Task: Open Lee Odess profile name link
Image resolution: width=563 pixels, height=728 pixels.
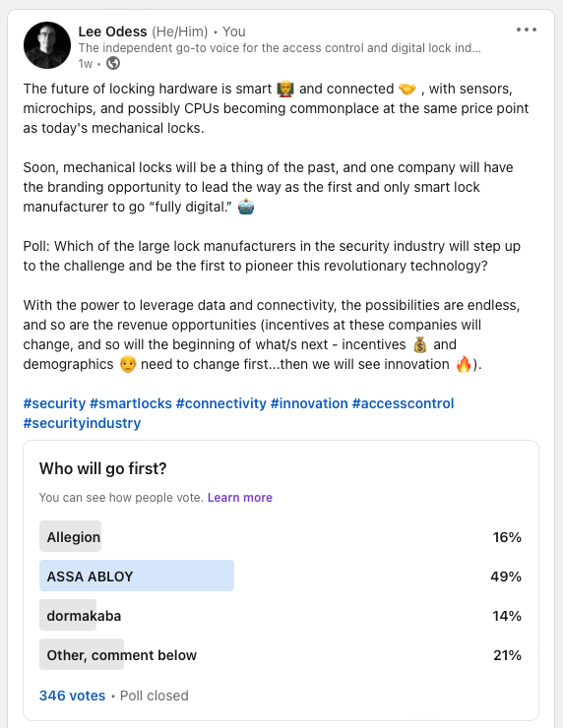Action: 112,31
